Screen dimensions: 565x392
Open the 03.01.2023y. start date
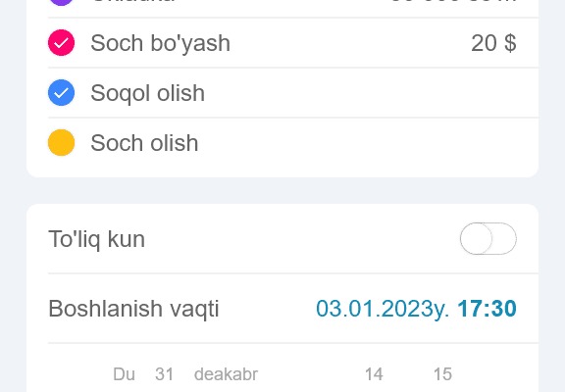(x=383, y=309)
